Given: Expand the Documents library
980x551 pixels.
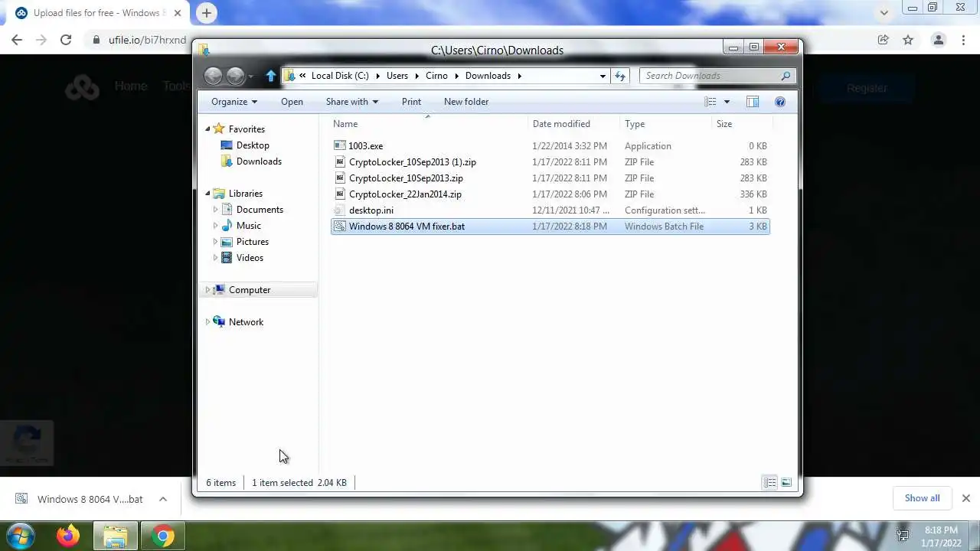Looking at the screenshot, I should 216,210.
